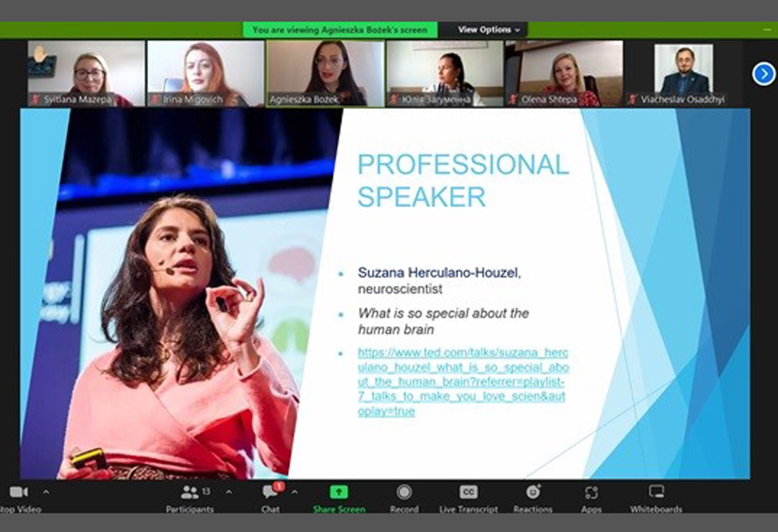Open the Chat panel

[x=271, y=499]
